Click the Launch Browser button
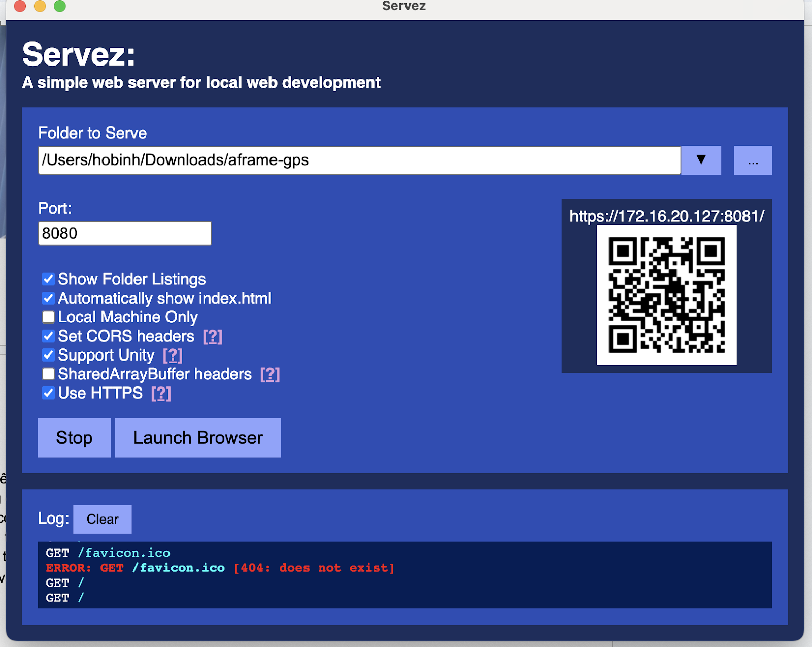Viewport: 812px width, 647px height. coord(198,438)
